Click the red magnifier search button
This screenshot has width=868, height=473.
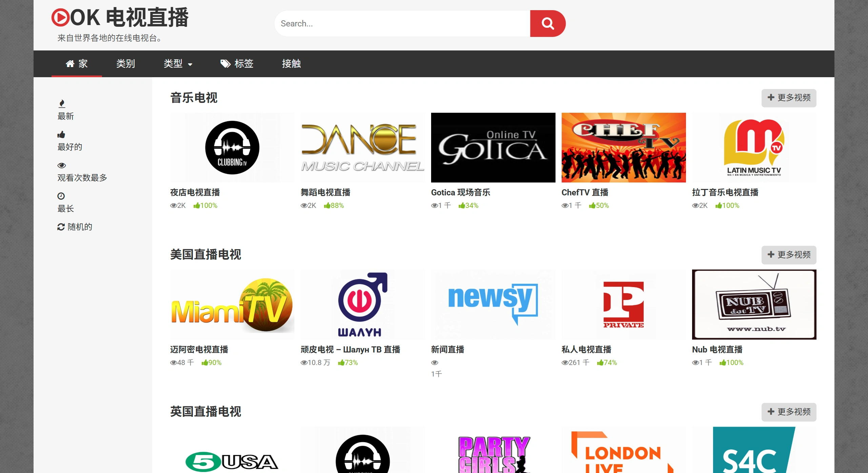(547, 23)
